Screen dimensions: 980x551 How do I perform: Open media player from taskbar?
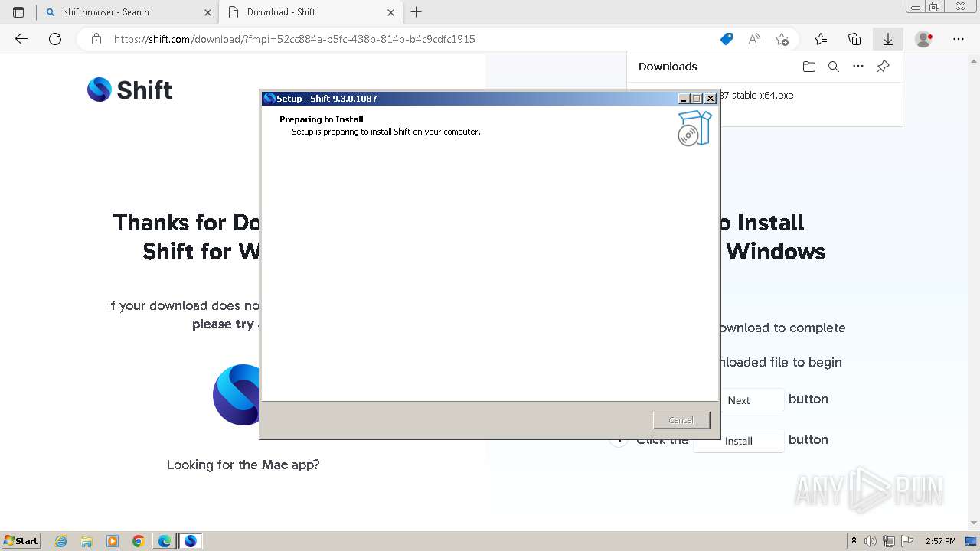pyautogui.click(x=113, y=541)
